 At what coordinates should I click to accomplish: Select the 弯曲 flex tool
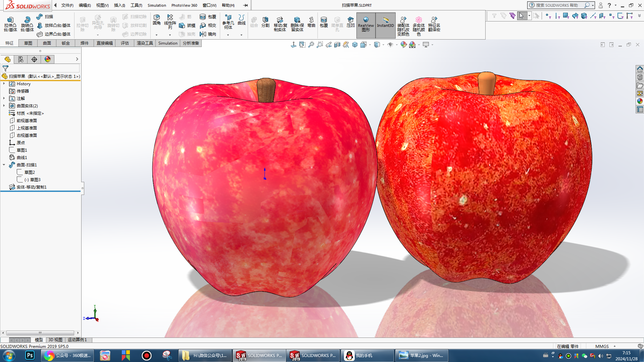click(x=311, y=22)
